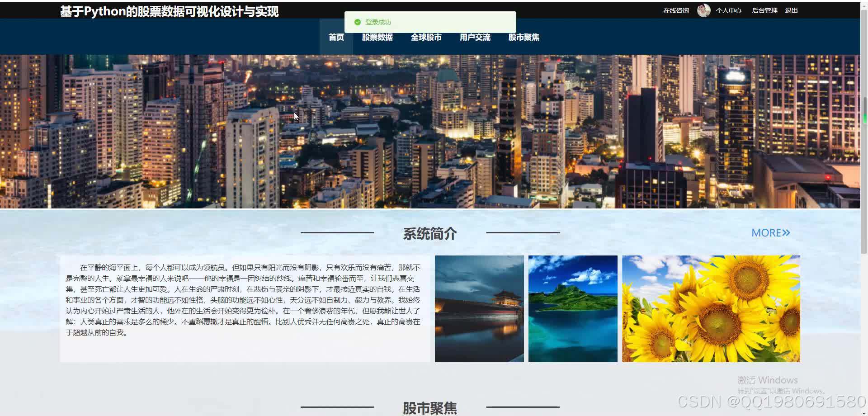
Task: Click the scrollbar down arrow
Action: (864, 412)
